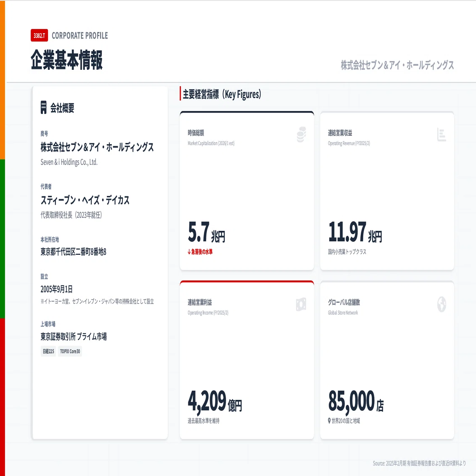Click the 主要経営指標 (Key Figures) heading
The height and width of the screenshot is (476, 476).
click(x=222, y=94)
